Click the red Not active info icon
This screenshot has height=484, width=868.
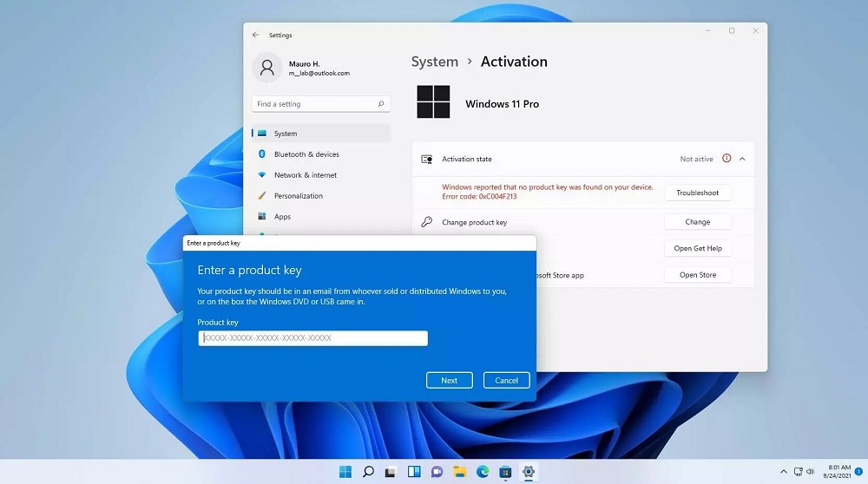click(x=727, y=158)
